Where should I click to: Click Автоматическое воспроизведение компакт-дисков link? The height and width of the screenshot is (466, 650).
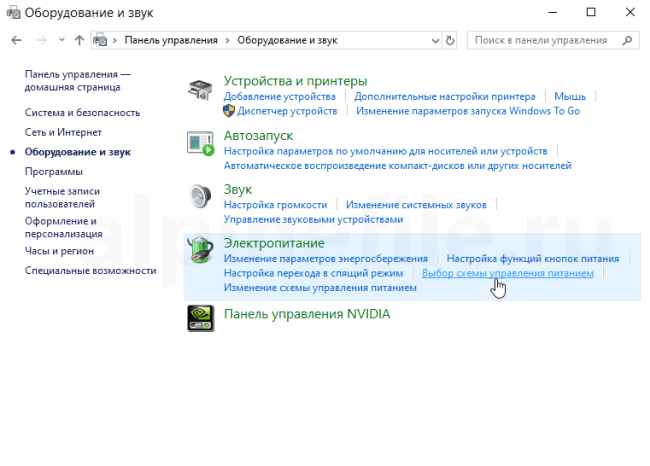coord(398,165)
